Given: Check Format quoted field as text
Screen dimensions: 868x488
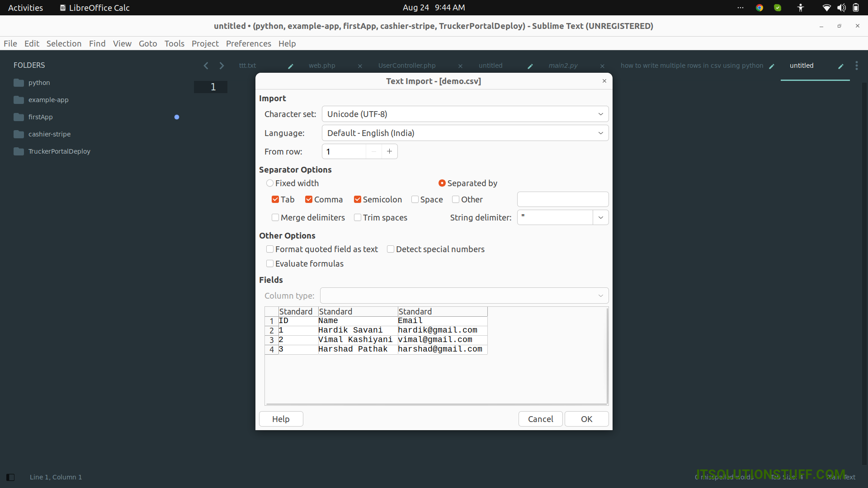Looking at the screenshot, I should [270, 249].
